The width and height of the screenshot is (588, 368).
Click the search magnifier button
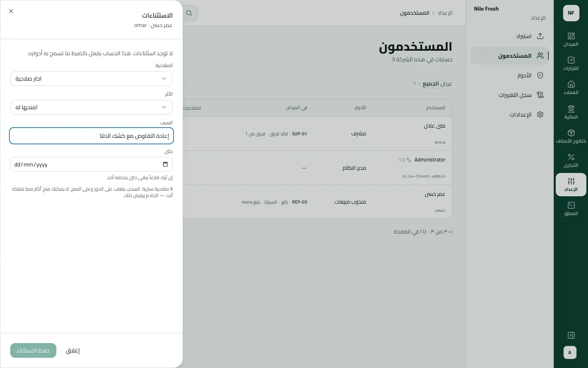tap(189, 13)
